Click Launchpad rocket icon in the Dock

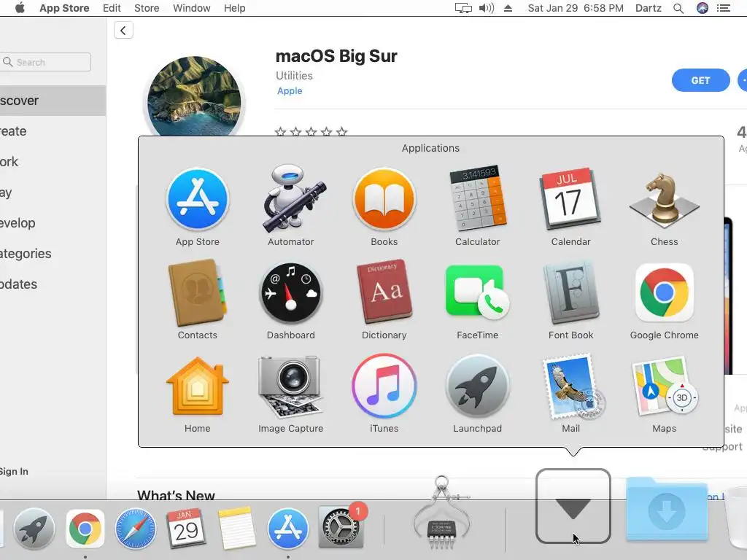[34, 529]
